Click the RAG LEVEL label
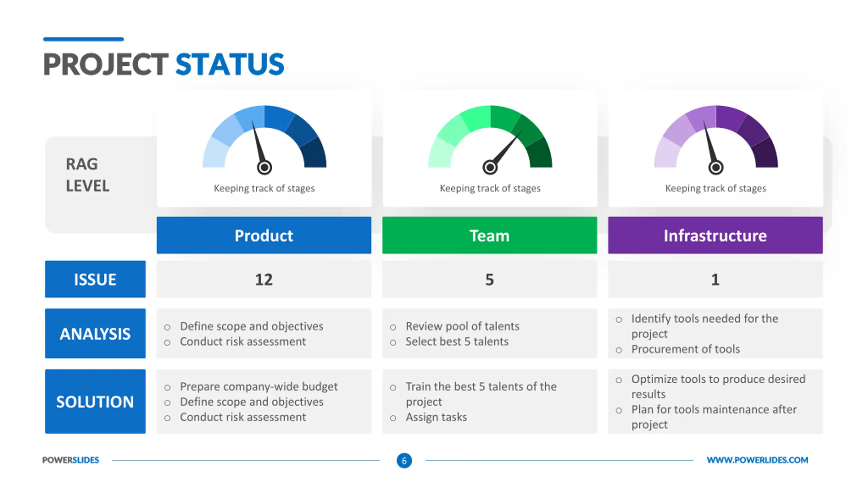 click(x=87, y=175)
